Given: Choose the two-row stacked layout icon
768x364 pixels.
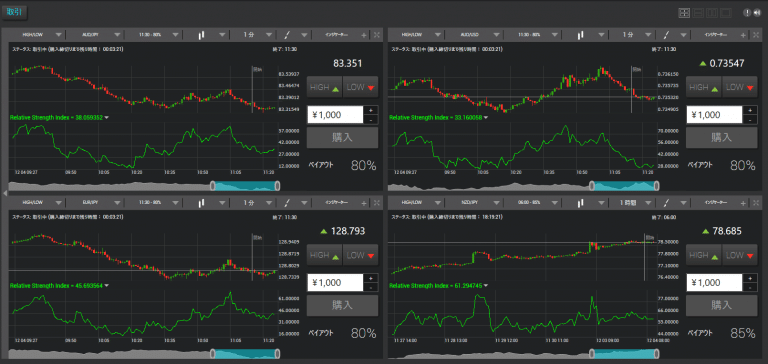Looking at the screenshot, I should coord(698,13).
